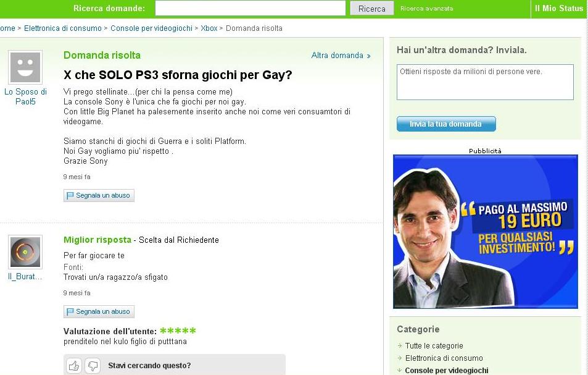Focus the Ricerca domande search field
The width and height of the screenshot is (588, 375).
[x=250, y=8]
